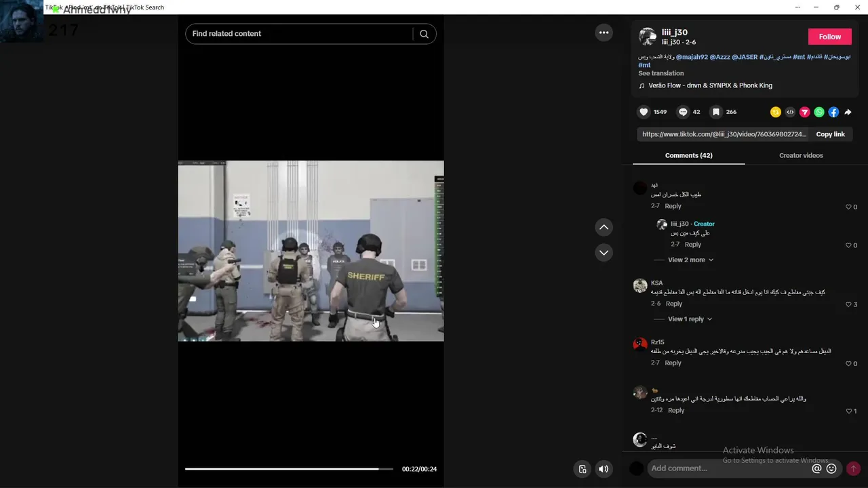The width and height of the screenshot is (868, 488).
Task: Click the red post comment arrow
Action: tap(853, 468)
